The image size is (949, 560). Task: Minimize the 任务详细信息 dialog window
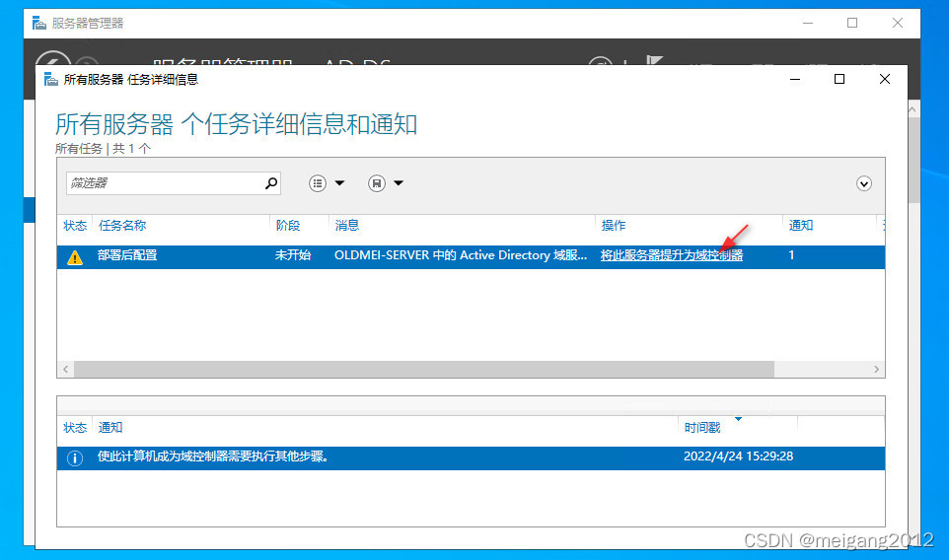tap(795, 79)
